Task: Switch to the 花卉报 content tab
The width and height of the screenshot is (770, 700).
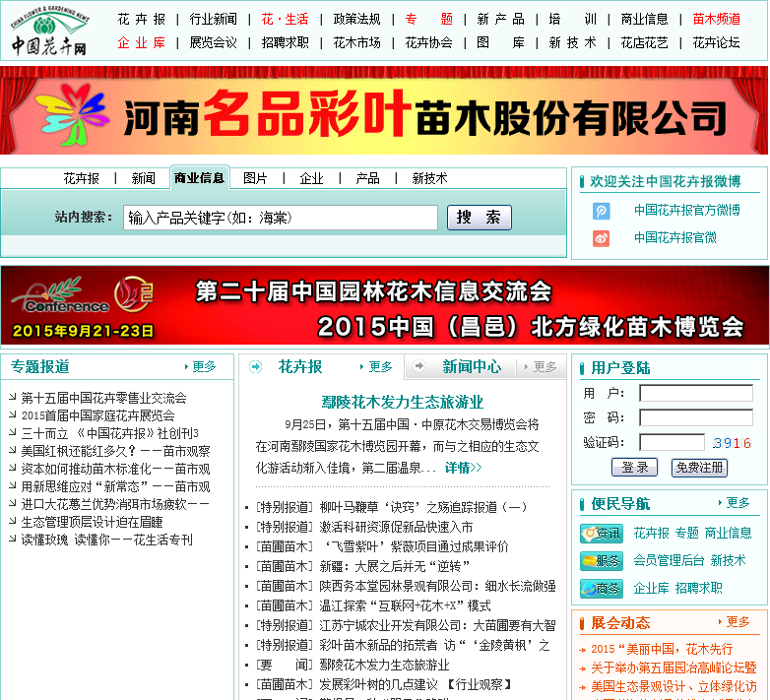Action: tap(300, 366)
